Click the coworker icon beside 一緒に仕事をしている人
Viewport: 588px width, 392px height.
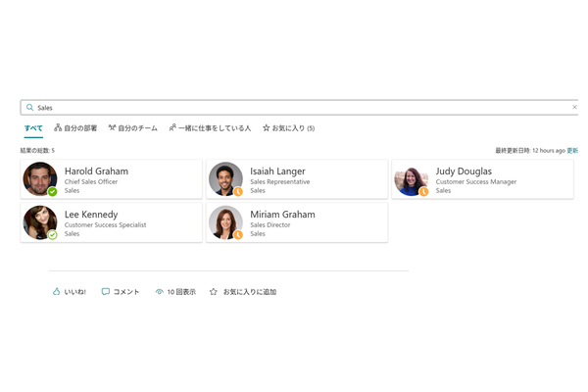pos(172,128)
